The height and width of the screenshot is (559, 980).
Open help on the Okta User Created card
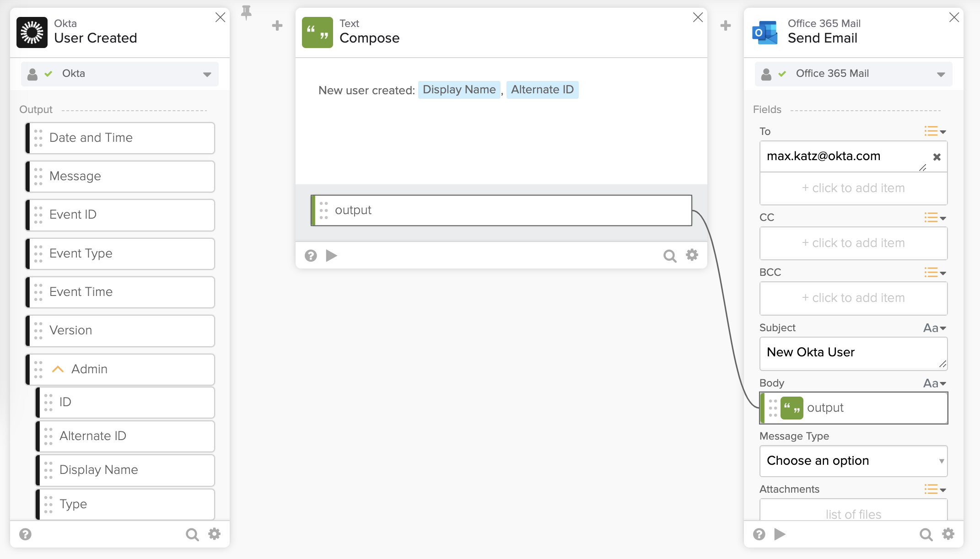click(26, 534)
